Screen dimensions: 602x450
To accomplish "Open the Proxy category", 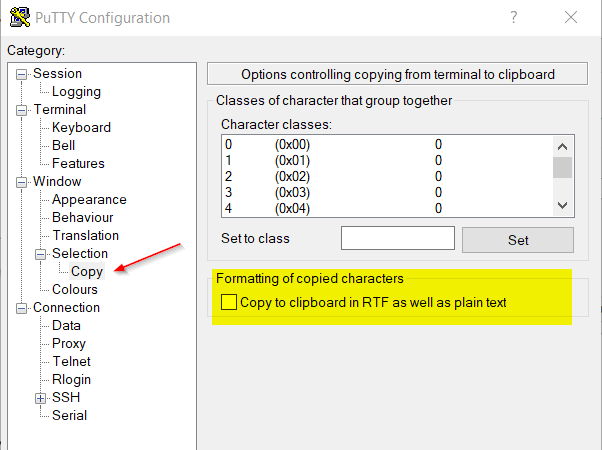I will pyautogui.click(x=69, y=344).
